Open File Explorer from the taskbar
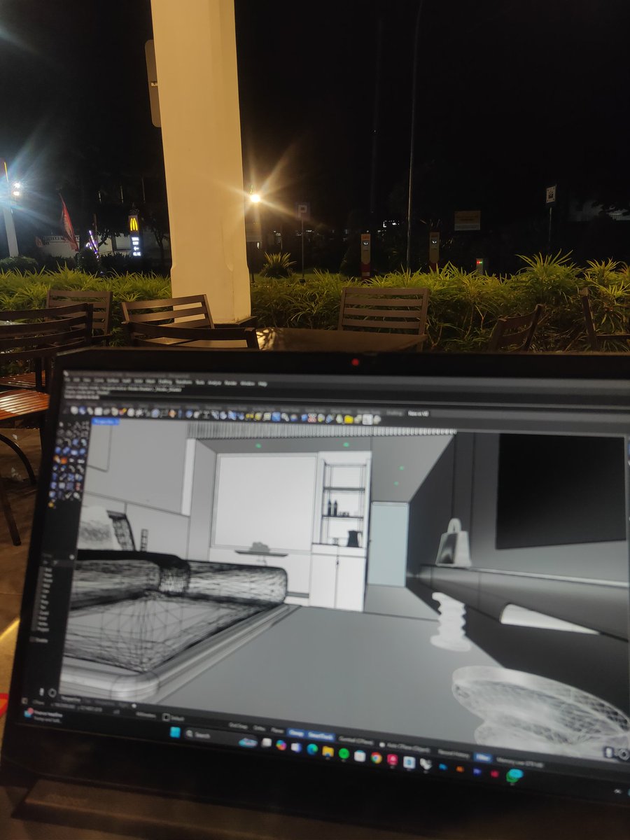The height and width of the screenshot is (840, 630). click(x=328, y=751)
